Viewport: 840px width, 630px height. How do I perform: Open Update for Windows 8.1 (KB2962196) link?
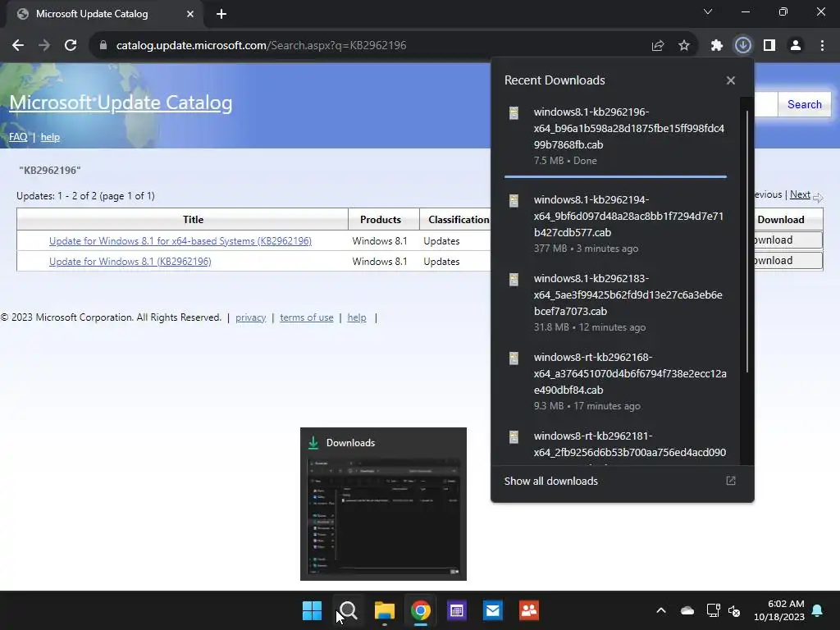point(130,262)
